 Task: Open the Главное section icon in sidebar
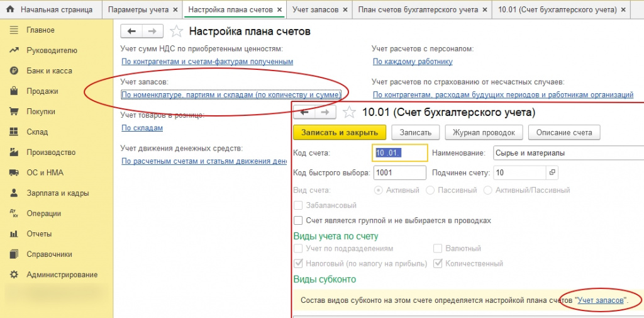14,30
